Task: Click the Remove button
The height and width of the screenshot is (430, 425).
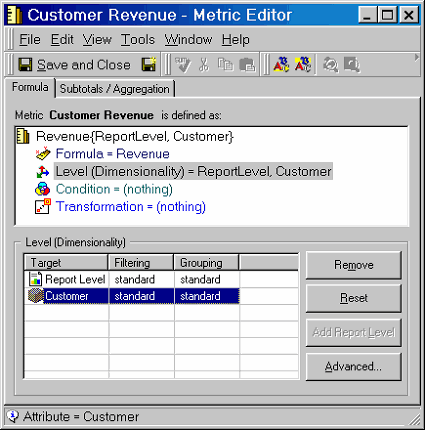Action: click(354, 265)
